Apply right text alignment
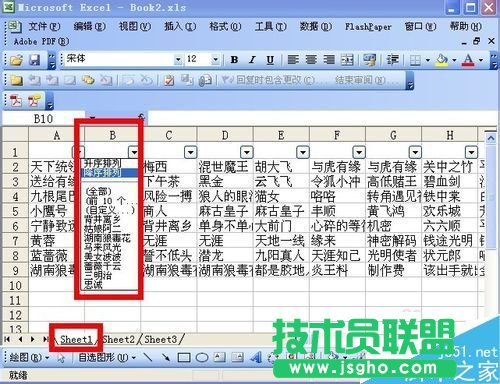 (329, 60)
